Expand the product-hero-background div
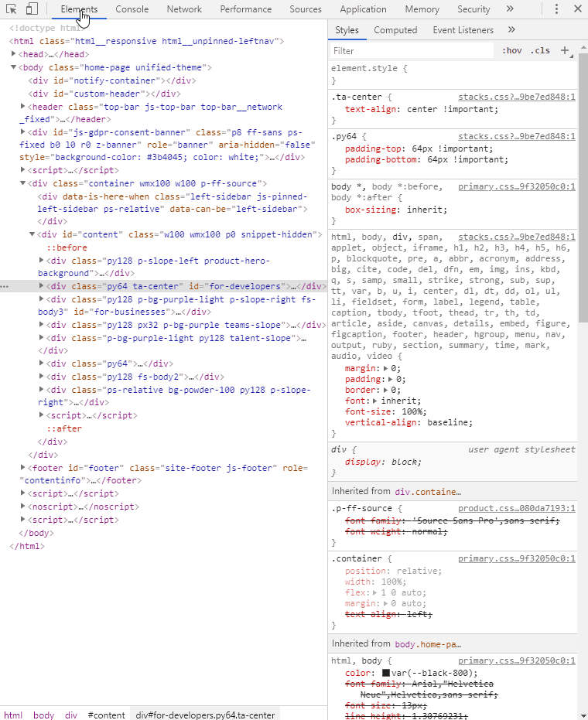 pos(41,260)
